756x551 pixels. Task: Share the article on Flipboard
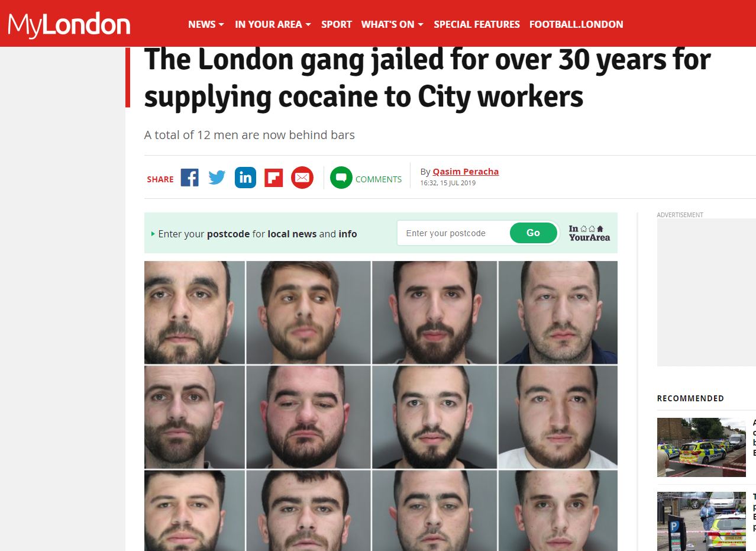point(273,178)
